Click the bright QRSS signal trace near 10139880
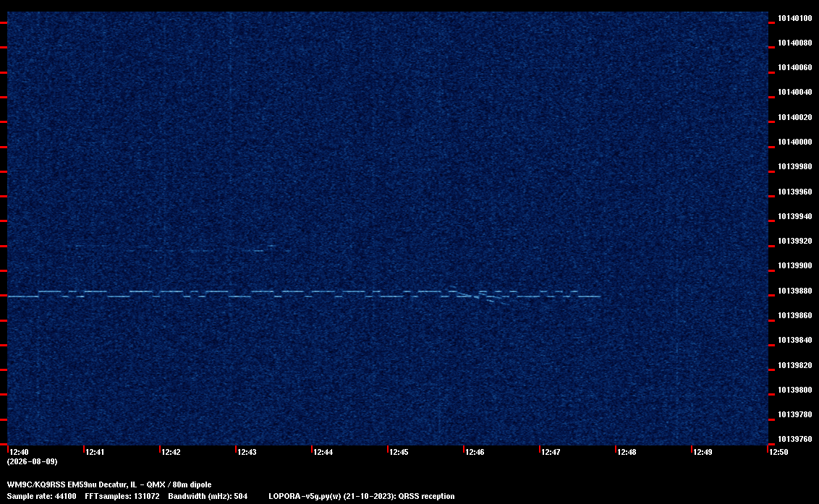Viewport: 819px width, 504px height. [304, 294]
